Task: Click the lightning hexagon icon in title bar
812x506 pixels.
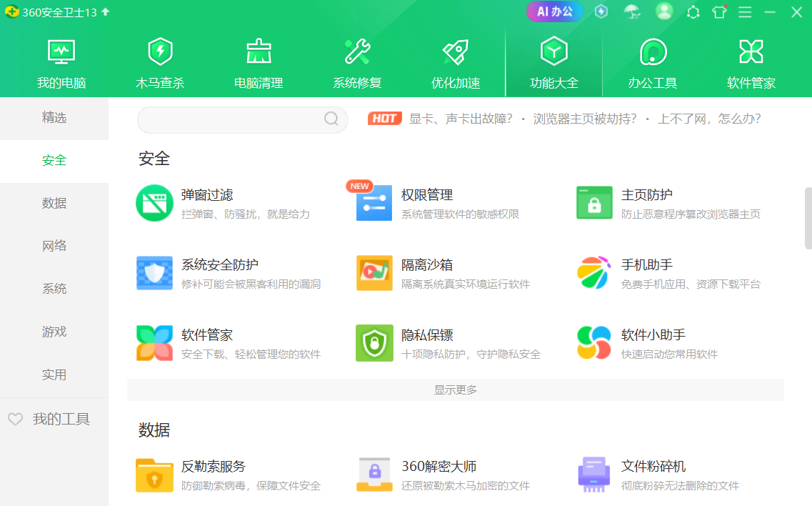Action: pos(601,11)
